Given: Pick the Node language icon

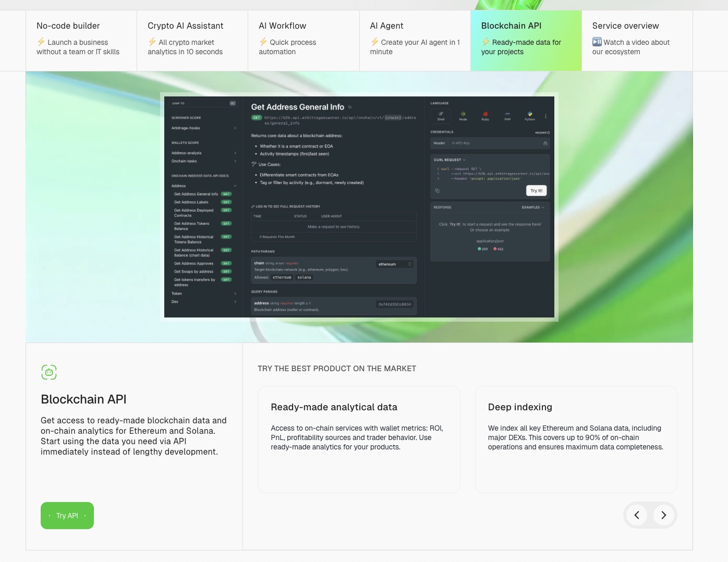Looking at the screenshot, I should pyautogui.click(x=463, y=115).
